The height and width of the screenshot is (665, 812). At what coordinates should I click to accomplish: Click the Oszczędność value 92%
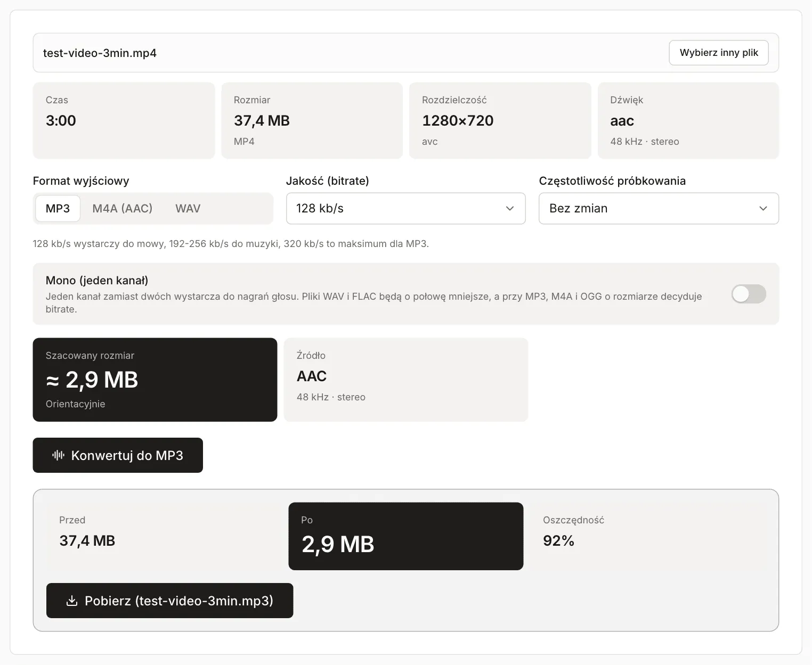pyautogui.click(x=558, y=540)
